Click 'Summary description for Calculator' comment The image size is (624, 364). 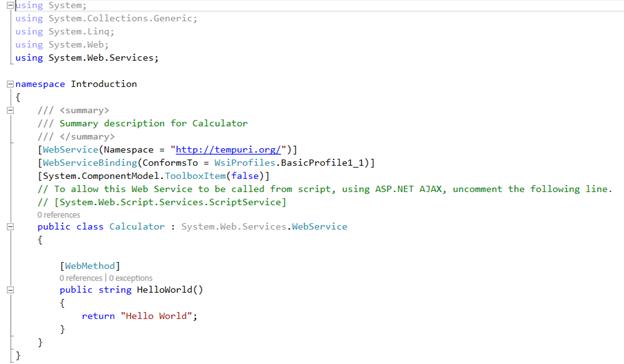(154, 123)
